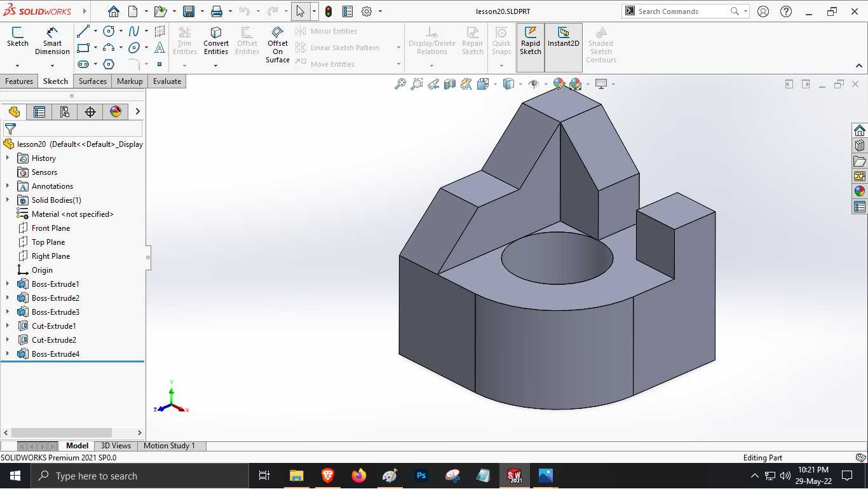Open the FeatureManager Design Tree tab icon
The image size is (868, 496).
(x=14, y=112)
